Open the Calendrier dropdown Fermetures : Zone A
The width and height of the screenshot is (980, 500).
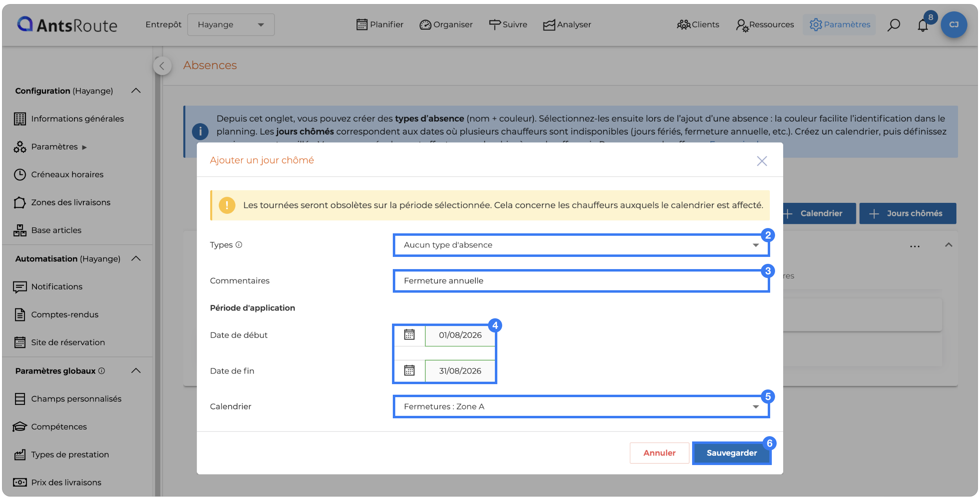tap(581, 407)
